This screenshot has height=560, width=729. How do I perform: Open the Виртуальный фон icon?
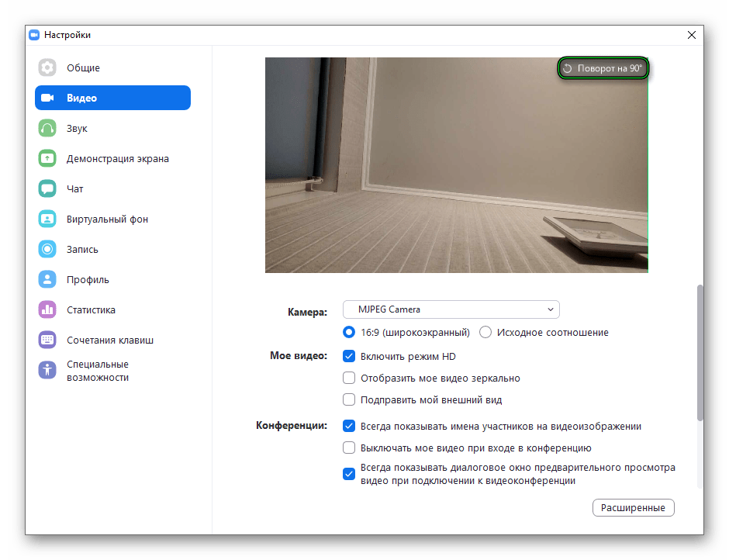47,220
